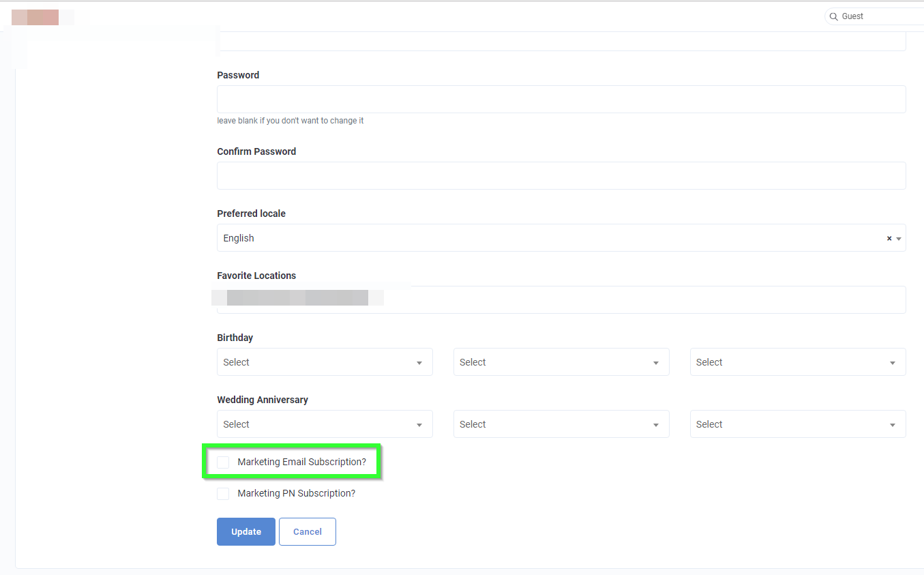Screen dimensions: 924x575
Task: Click the caret icon on Birthday month select
Action: pos(656,362)
